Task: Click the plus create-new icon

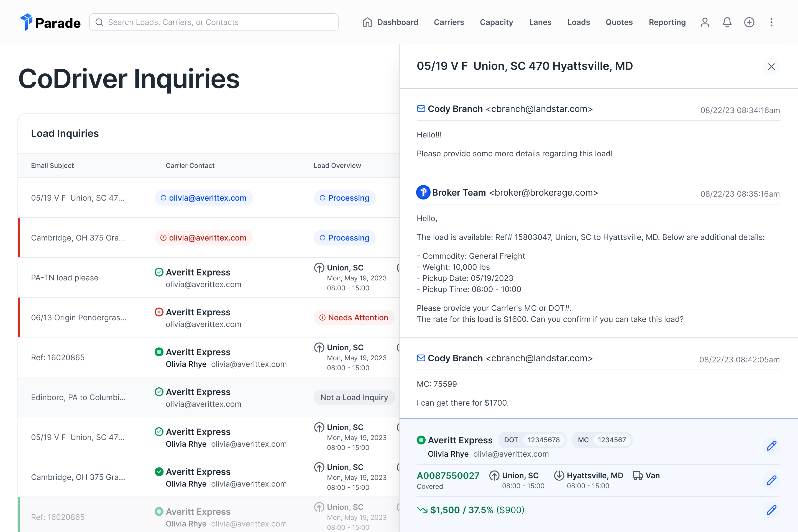Action: click(750, 22)
